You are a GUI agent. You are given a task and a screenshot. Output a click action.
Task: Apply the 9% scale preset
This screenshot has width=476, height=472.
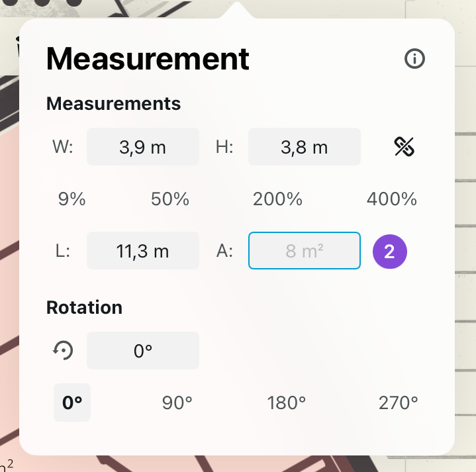click(72, 199)
